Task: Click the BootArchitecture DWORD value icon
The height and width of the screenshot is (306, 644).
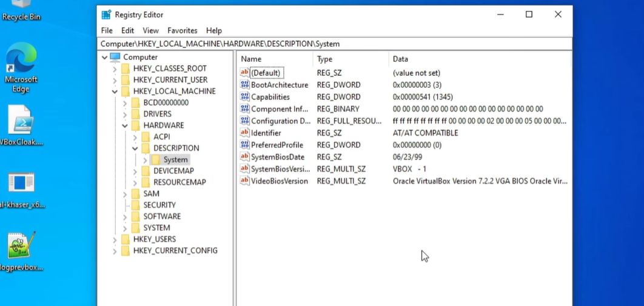Action: 245,85
